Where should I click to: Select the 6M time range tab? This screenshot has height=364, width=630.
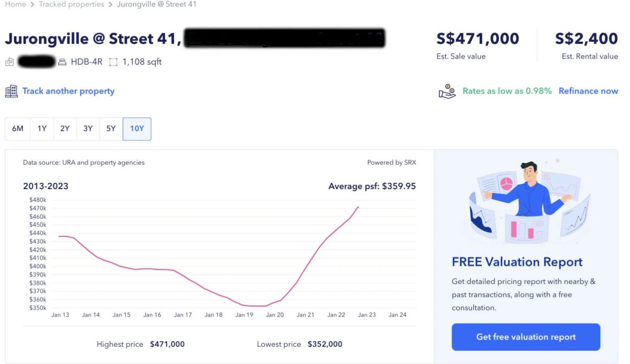tap(18, 129)
